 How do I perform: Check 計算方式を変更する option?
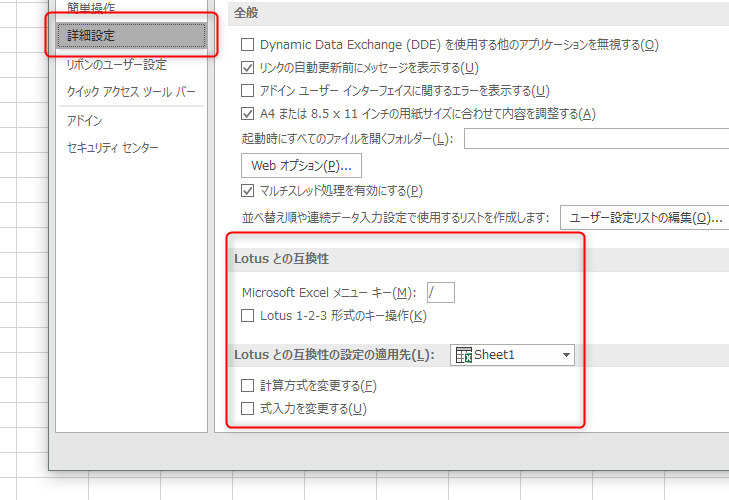(247, 386)
